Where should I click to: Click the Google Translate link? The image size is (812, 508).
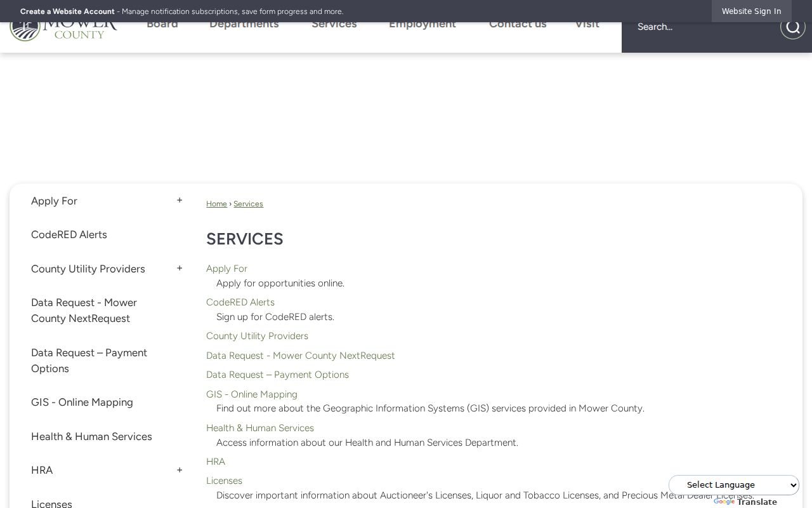[745, 502]
